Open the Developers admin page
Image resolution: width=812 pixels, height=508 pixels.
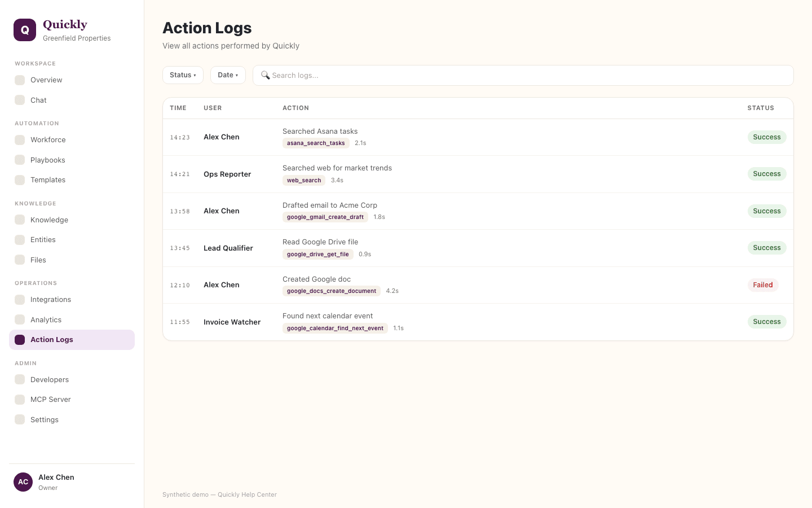72,379
